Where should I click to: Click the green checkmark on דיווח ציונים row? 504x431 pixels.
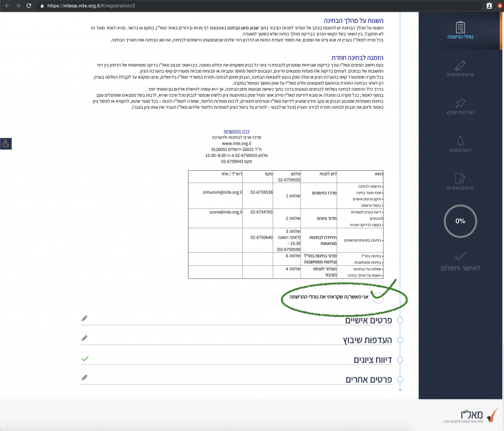click(85, 359)
